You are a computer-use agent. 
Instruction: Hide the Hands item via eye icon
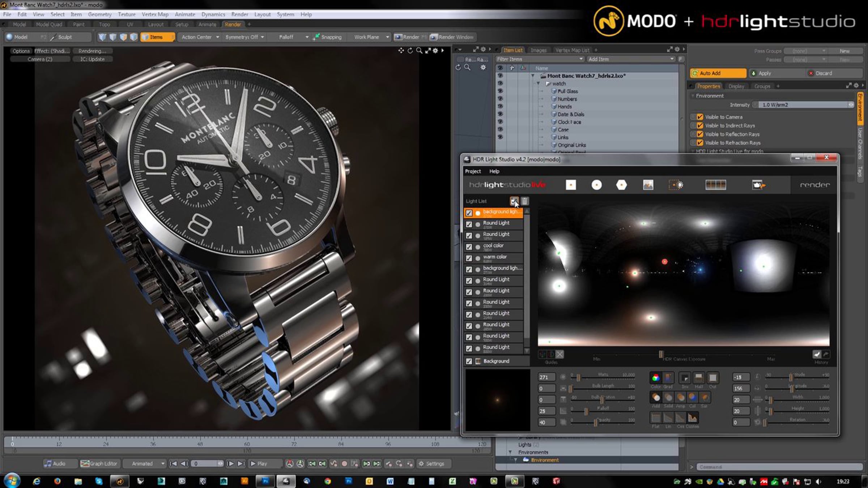(x=500, y=106)
